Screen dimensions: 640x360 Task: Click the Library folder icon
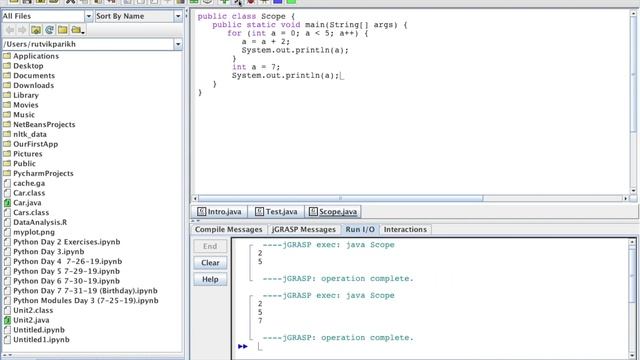pyautogui.click(x=7, y=95)
